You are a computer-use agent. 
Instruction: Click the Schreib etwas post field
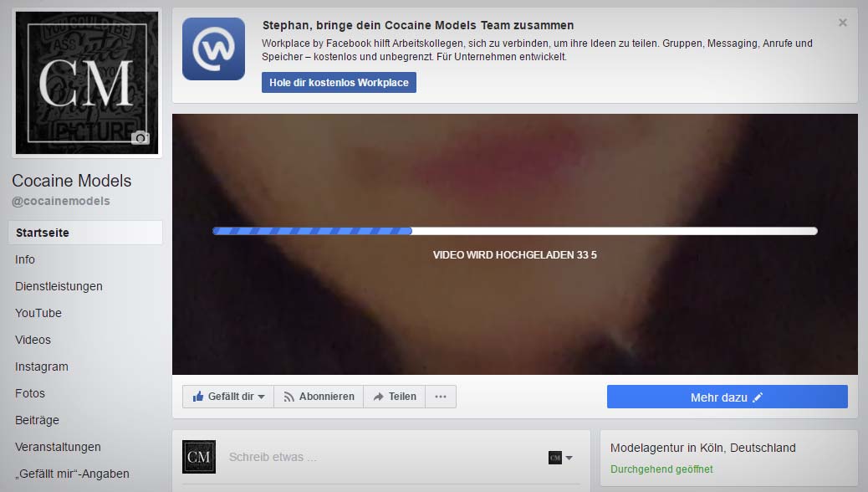click(x=382, y=457)
